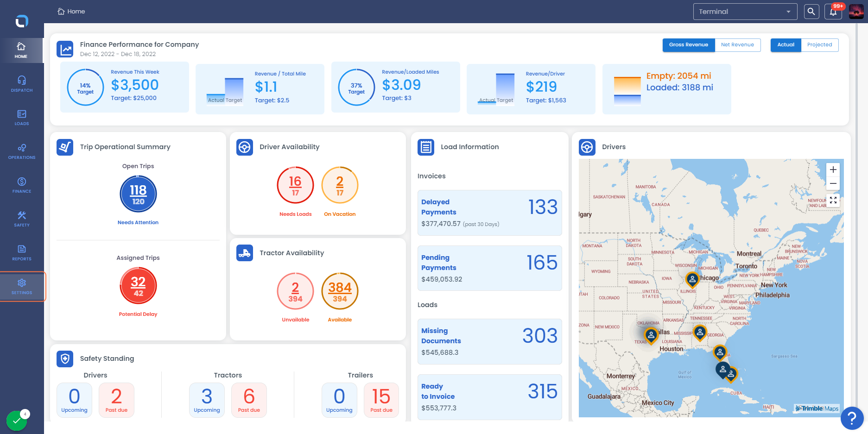
Task: Open the user profile avatar
Action: [x=856, y=12]
